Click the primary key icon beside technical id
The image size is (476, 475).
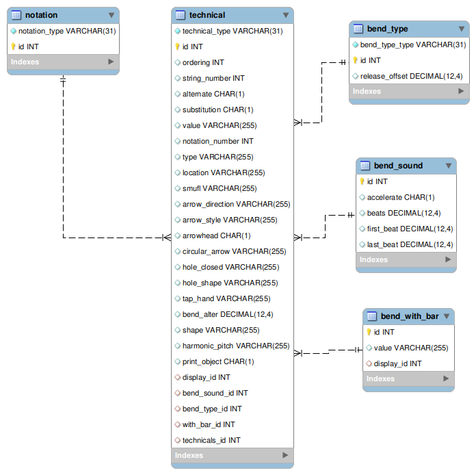coord(178,47)
